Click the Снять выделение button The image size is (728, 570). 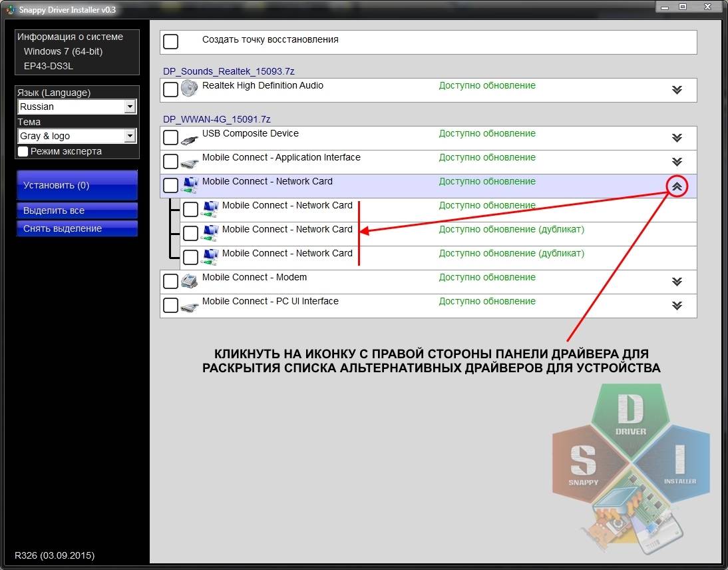pos(77,228)
